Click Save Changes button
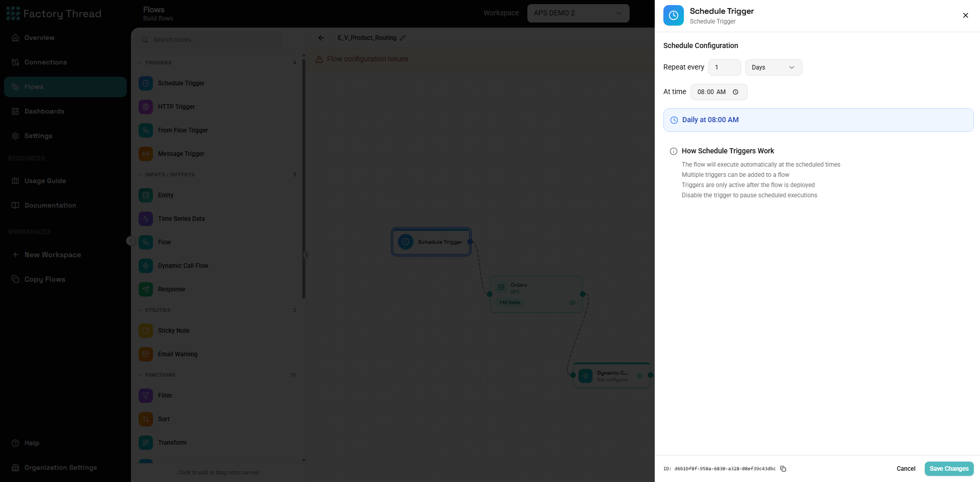980x482 pixels. click(x=949, y=469)
